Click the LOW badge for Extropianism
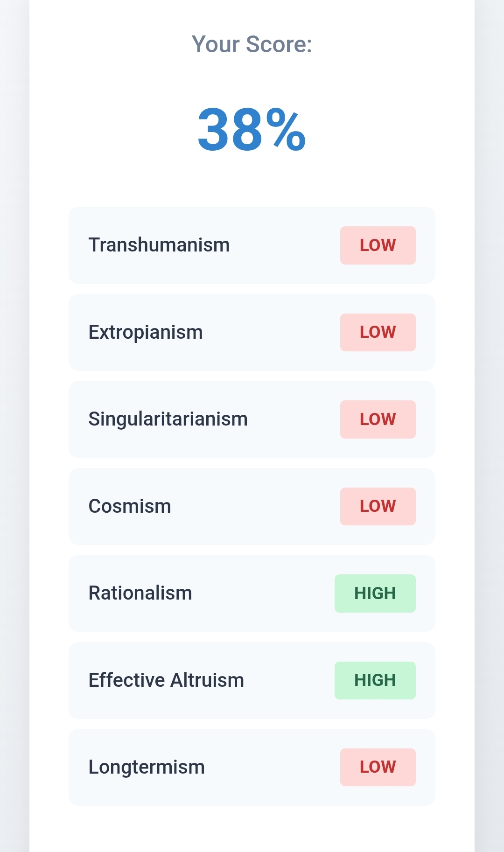This screenshot has width=504, height=852. [x=378, y=332]
